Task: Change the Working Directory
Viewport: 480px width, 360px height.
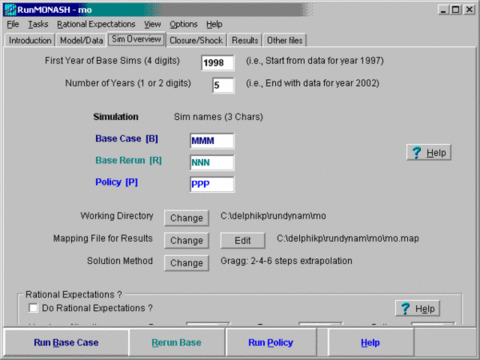Action: (186, 218)
